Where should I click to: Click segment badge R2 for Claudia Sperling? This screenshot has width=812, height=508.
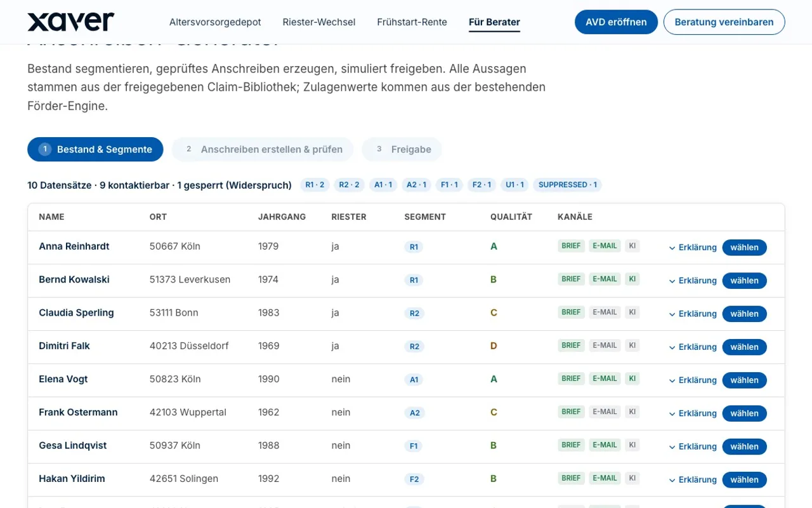(x=414, y=313)
